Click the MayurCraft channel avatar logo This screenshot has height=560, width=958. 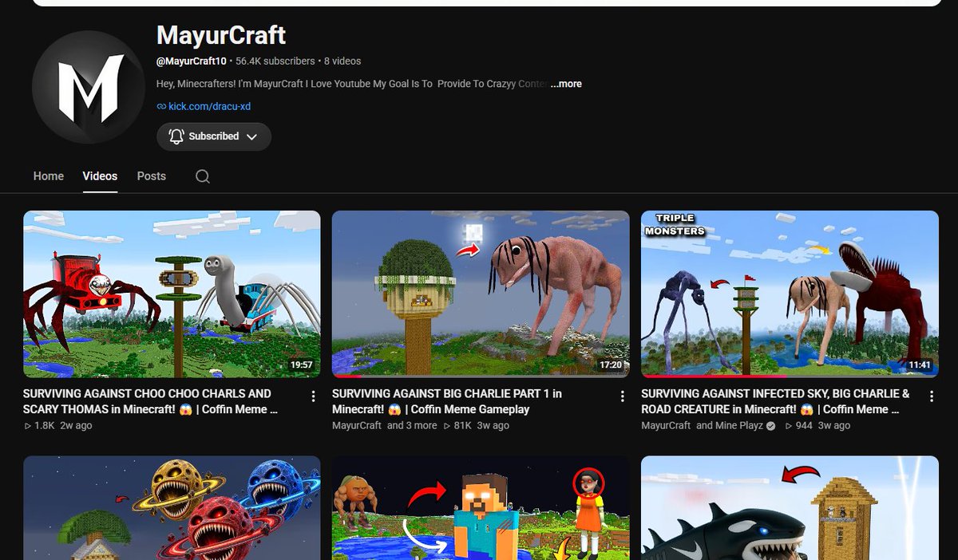pos(89,87)
